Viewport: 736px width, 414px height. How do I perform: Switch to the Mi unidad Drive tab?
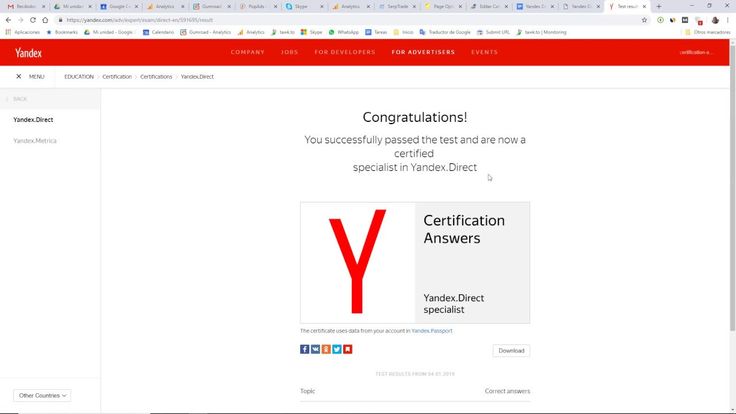pos(70,7)
